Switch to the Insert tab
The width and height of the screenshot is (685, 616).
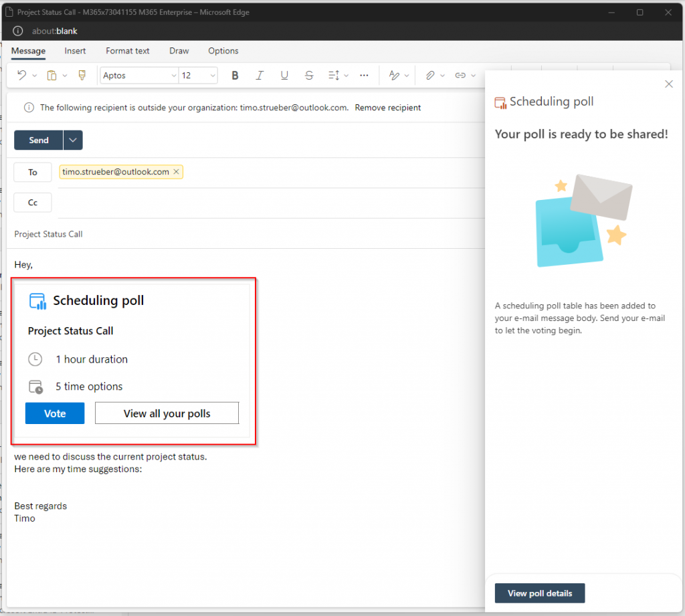[75, 51]
